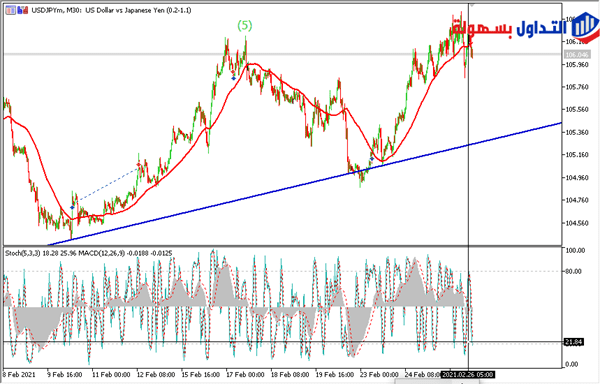The height and width of the screenshot is (384, 600).
Task: Click the 2021.02.26 05:00 crosshair time label
Action: pyautogui.click(x=468, y=374)
